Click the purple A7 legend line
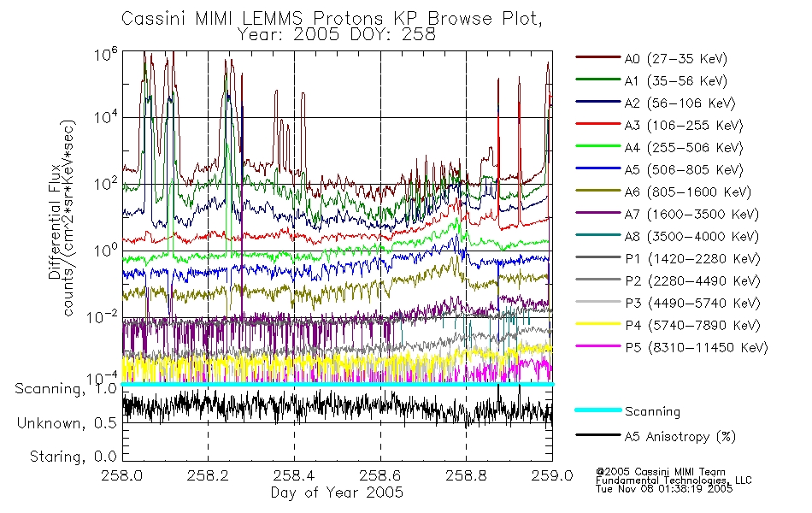This screenshot has height=513, width=812. (598, 212)
